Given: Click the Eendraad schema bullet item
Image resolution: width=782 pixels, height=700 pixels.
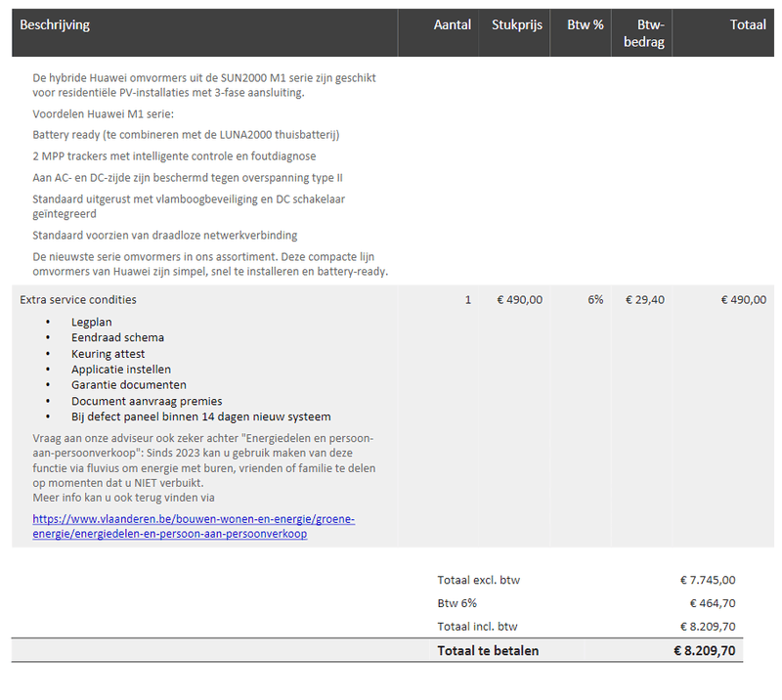Looking at the screenshot, I should (117, 337).
